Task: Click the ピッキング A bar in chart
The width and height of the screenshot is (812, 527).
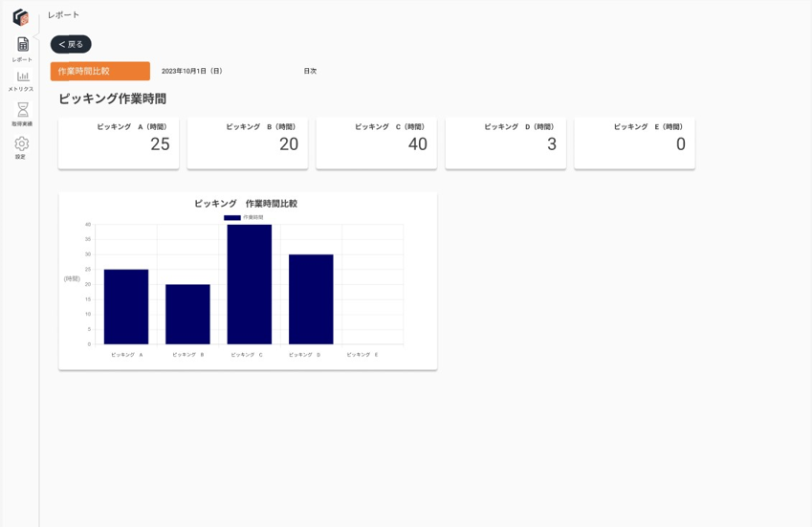Action: coord(126,306)
